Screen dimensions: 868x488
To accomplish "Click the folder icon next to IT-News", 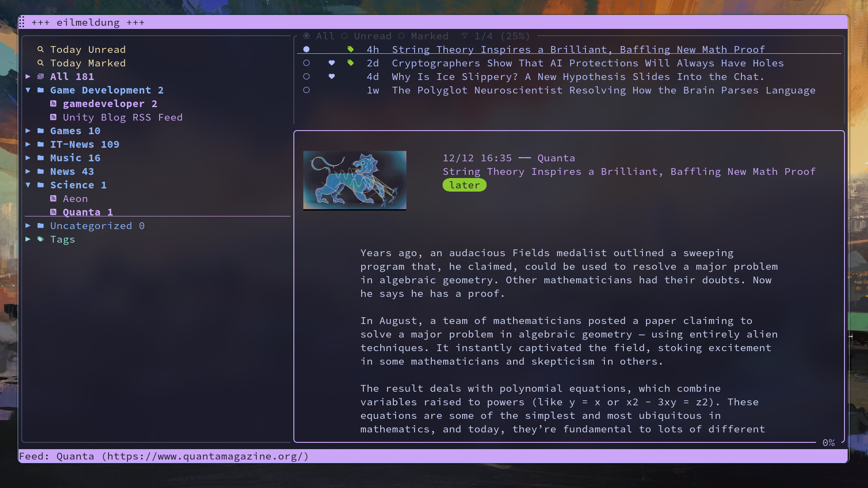I will 41,144.
